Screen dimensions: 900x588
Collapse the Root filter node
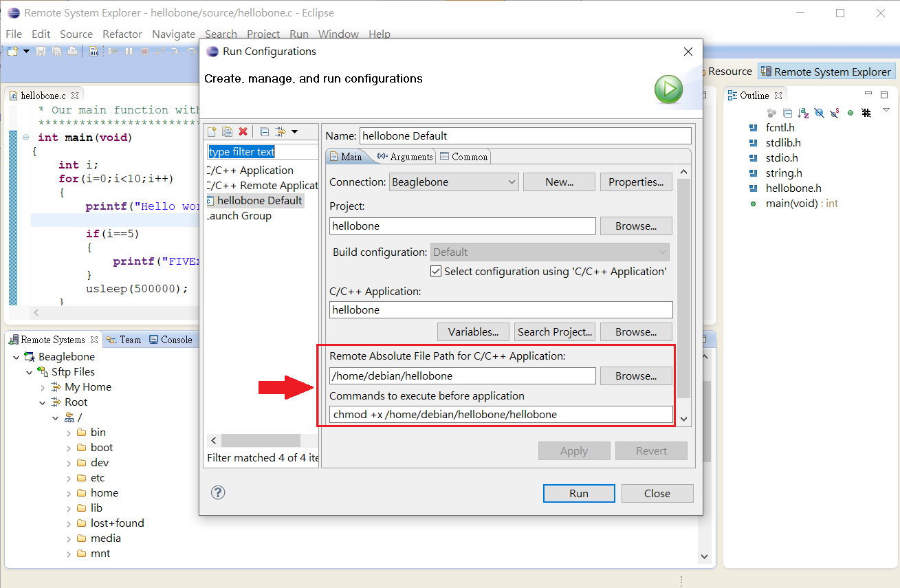coord(43,402)
